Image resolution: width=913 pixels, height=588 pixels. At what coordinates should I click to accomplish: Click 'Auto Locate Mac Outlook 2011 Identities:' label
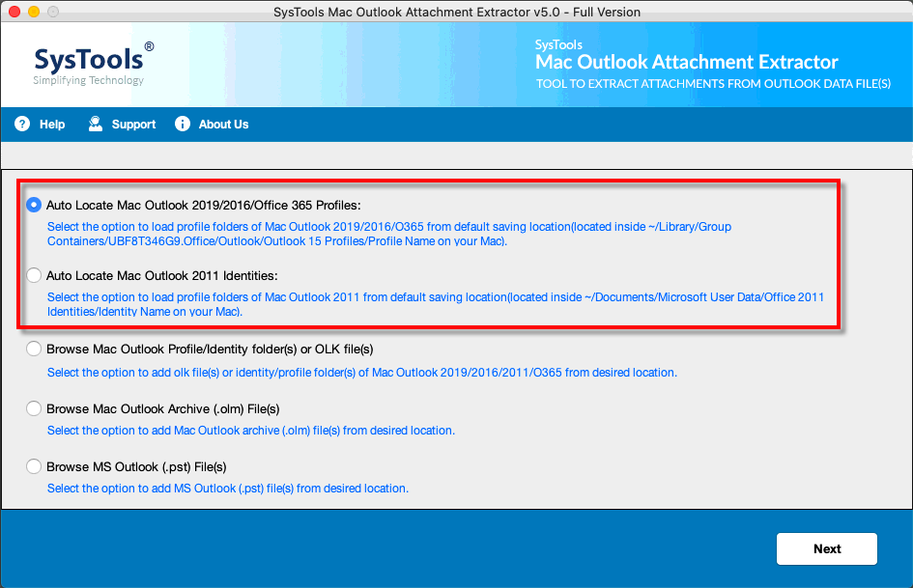tap(162, 275)
